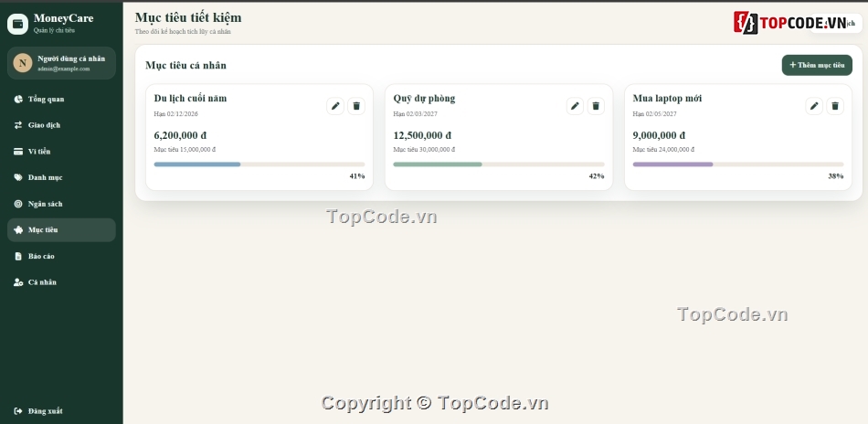Click the Mục tiêu 15,000,000 đ label
Viewport: 868px width, 424px height.
click(185, 150)
